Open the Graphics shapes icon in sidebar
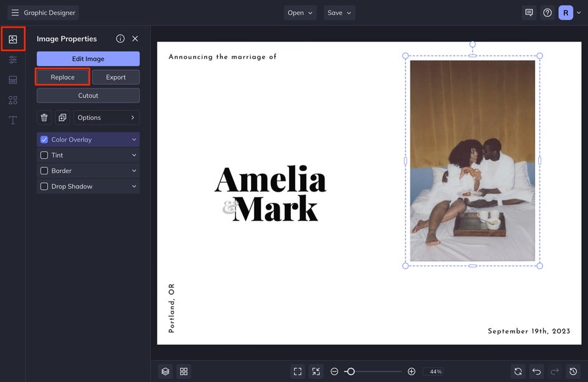588x382 pixels. (x=12, y=100)
